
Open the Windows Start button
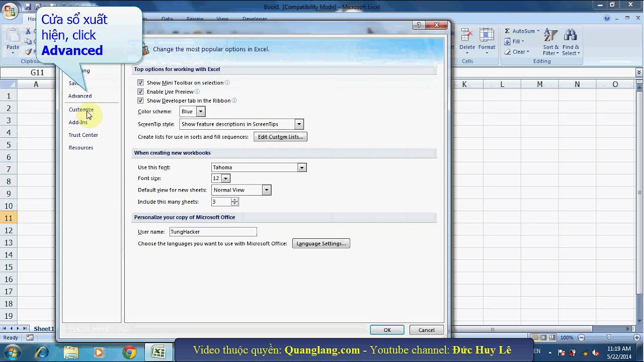click(x=12, y=352)
